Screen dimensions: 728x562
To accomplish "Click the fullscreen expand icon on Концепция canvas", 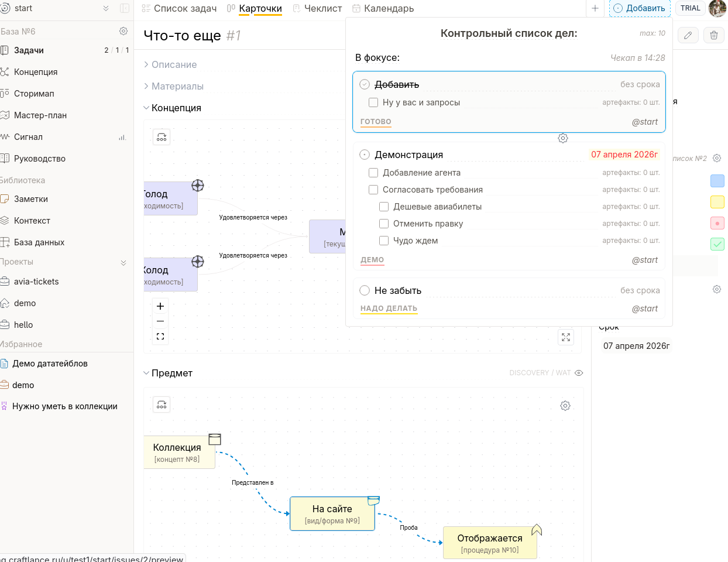I will coord(566,337).
